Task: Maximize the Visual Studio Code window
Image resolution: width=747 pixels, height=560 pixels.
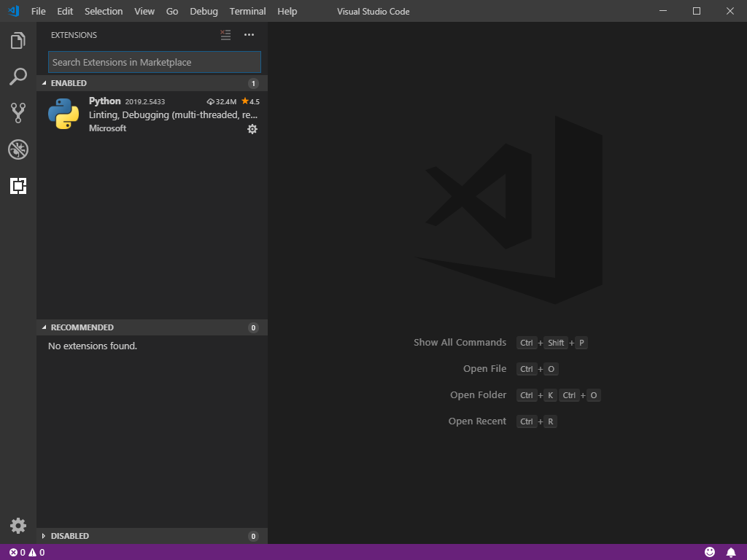Action: tap(697, 11)
